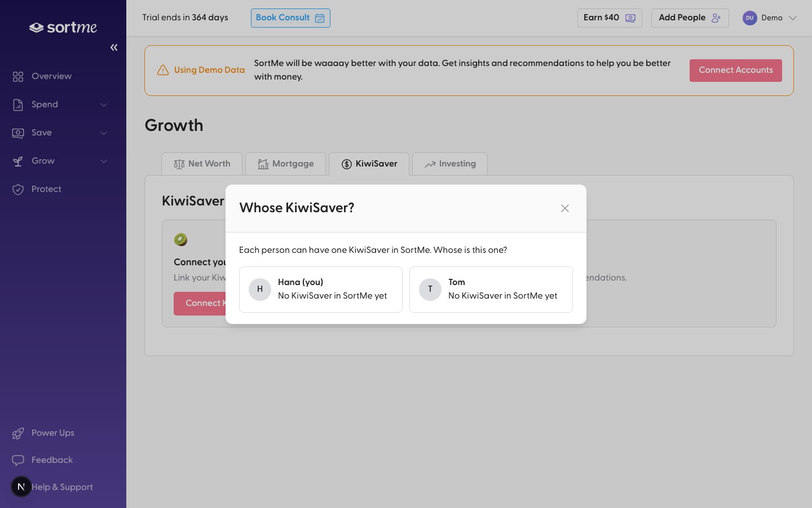Expand the Save menu chevron
Viewport: 812px width, 508px height.
point(104,133)
